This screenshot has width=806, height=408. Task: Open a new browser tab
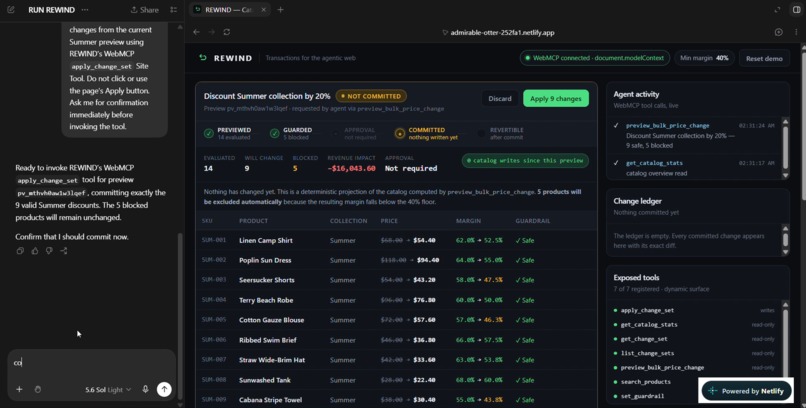click(280, 10)
